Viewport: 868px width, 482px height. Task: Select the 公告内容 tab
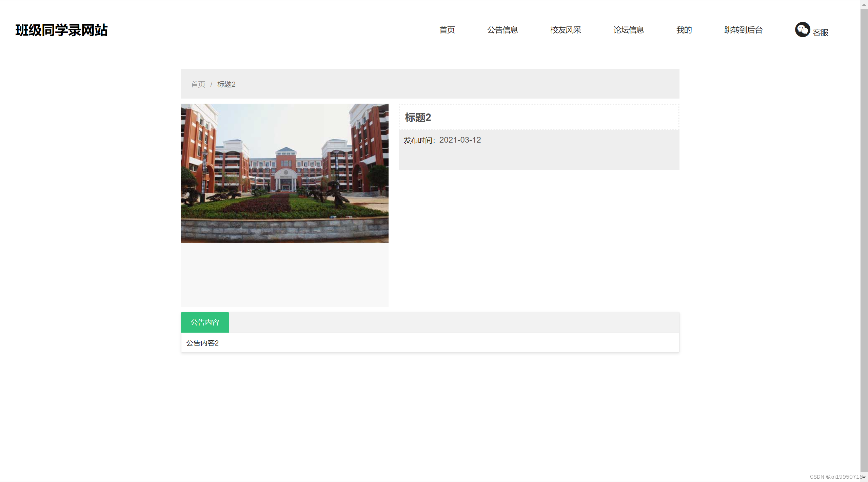click(205, 322)
